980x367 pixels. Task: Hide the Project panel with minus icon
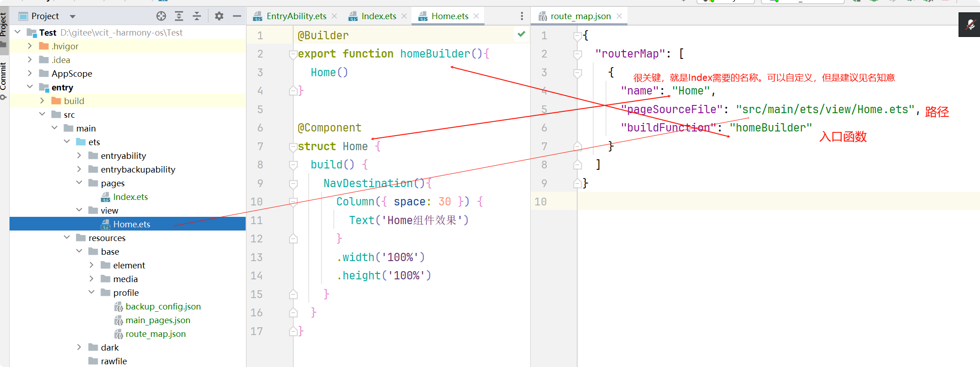pos(237,16)
